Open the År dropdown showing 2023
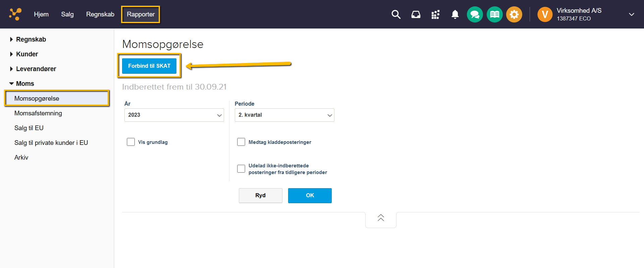The width and height of the screenshot is (644, 268). [174, 115]
